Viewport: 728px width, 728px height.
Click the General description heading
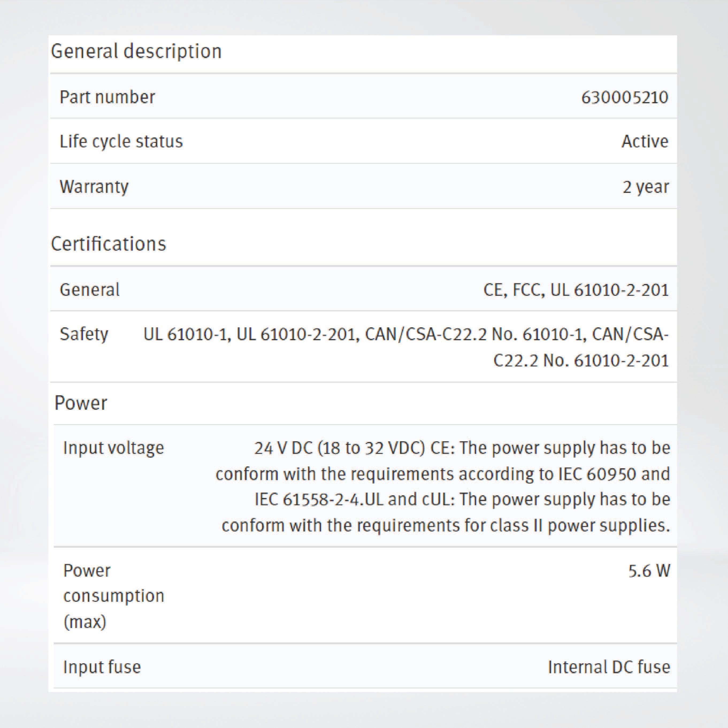136,52
